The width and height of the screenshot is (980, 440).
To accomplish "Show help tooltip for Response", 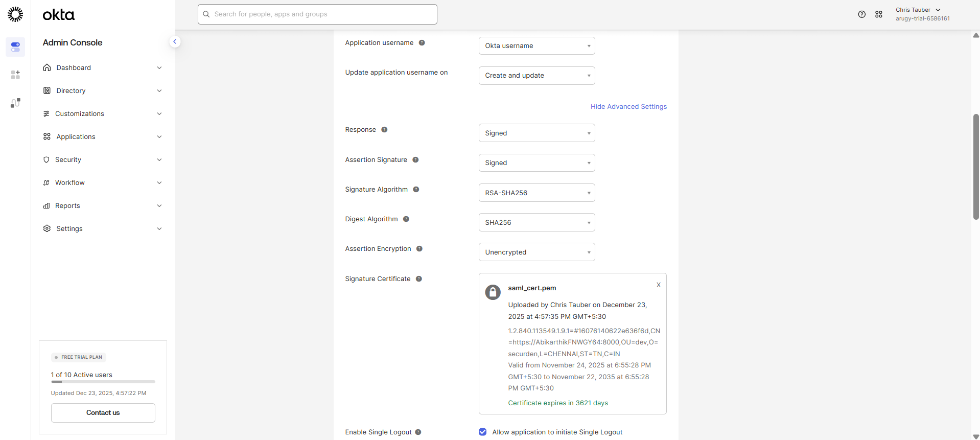I will [385, 130].
